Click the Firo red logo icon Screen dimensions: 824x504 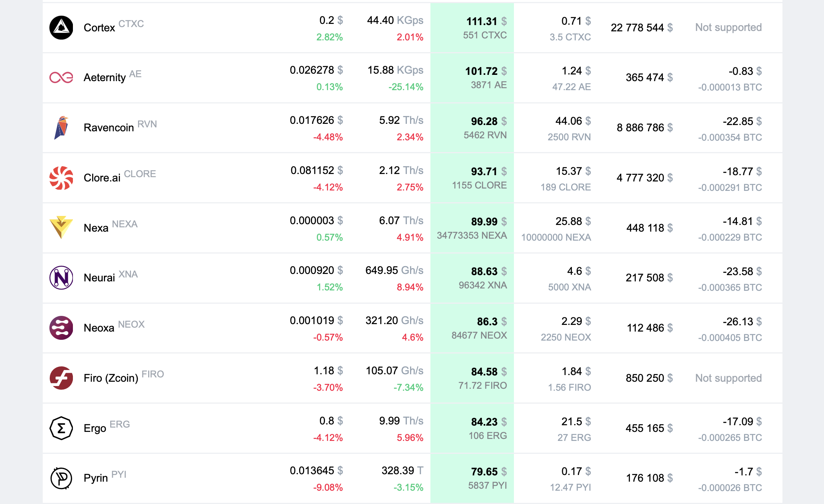(x=61, y=378)
